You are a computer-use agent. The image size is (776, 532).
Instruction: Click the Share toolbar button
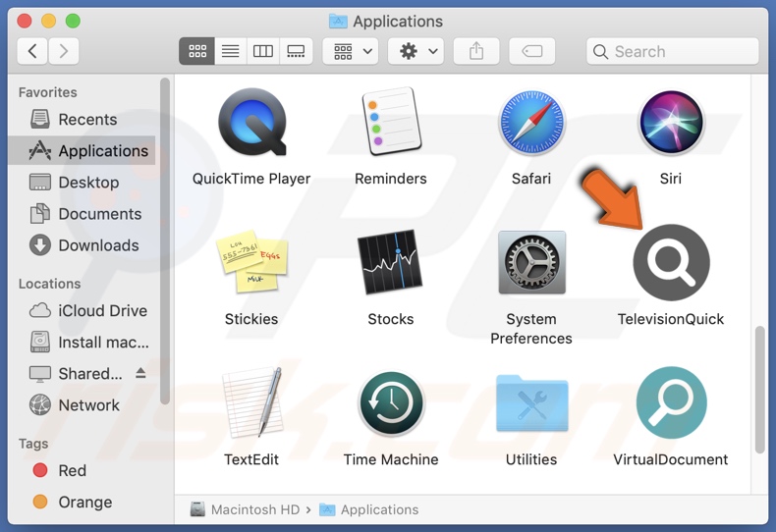coord(476,51)
